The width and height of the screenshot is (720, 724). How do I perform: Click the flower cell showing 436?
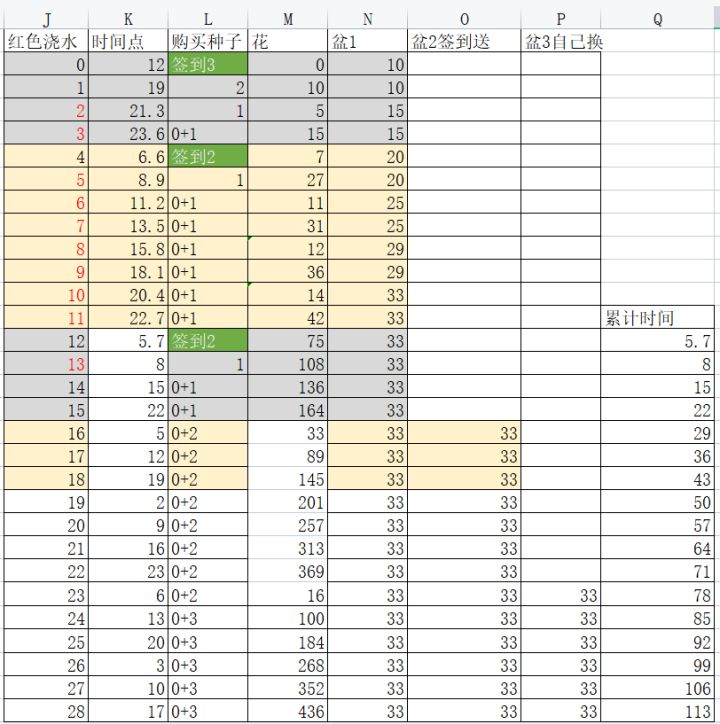[x=288, y=711]
